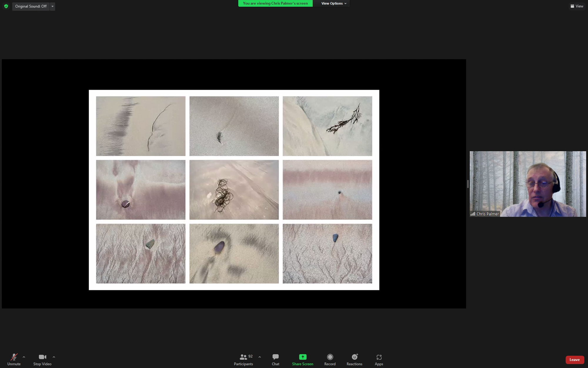
Task: Open the Participants panel
Action: pyautogui.click(x=243, y=359)
